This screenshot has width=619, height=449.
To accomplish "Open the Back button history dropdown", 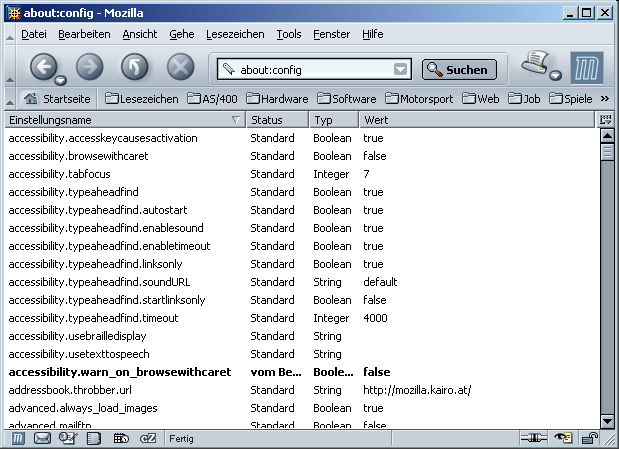I will click(61, 80).
